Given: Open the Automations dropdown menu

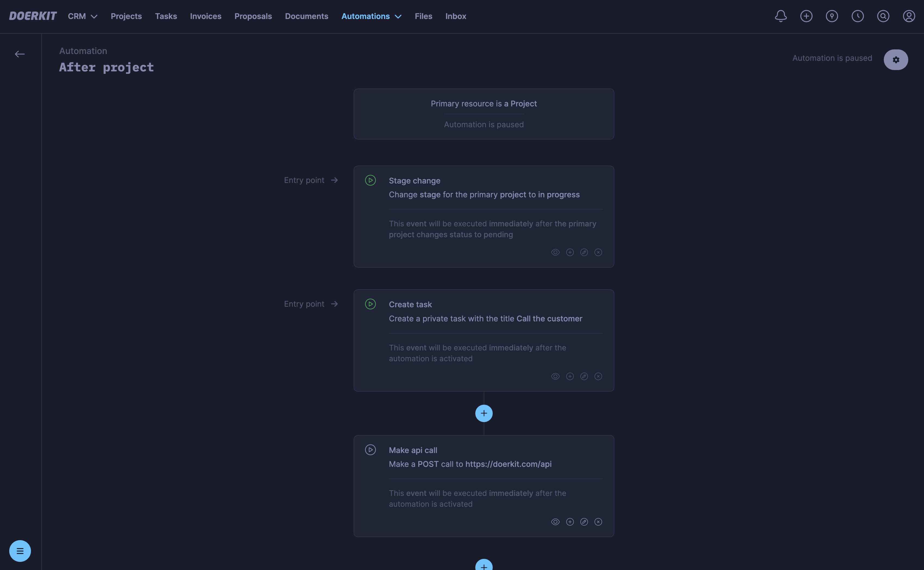Looking at the screenshot, I should [371, 16].
